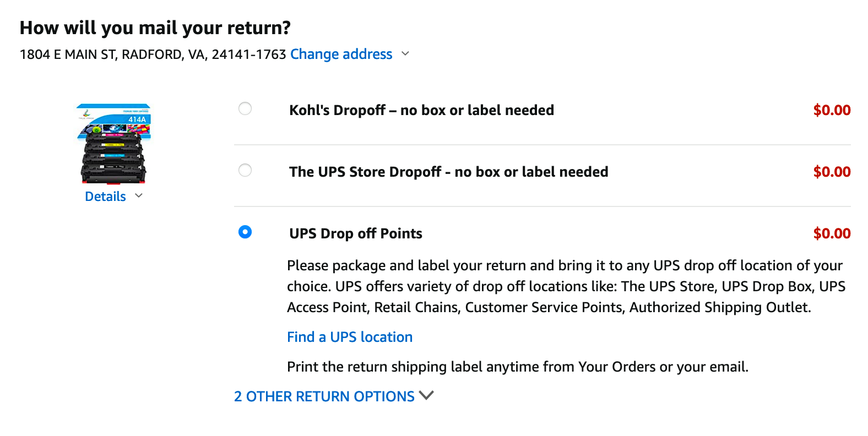
Task: Click the UPS drop off description paragraph
Action: [566, 286]
